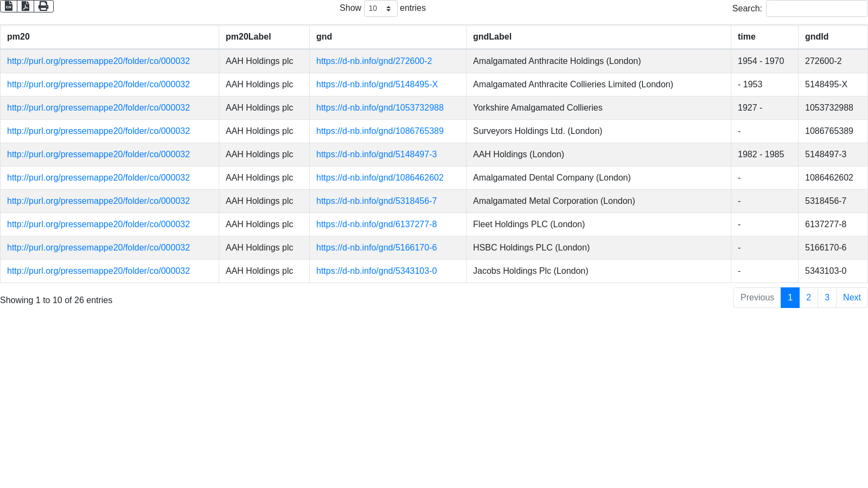The width and height of the screenshot is (868, 488).
Task: Click 'Showing 1 to 10 of 26 entries' status
Action: (x=56, y=300)
